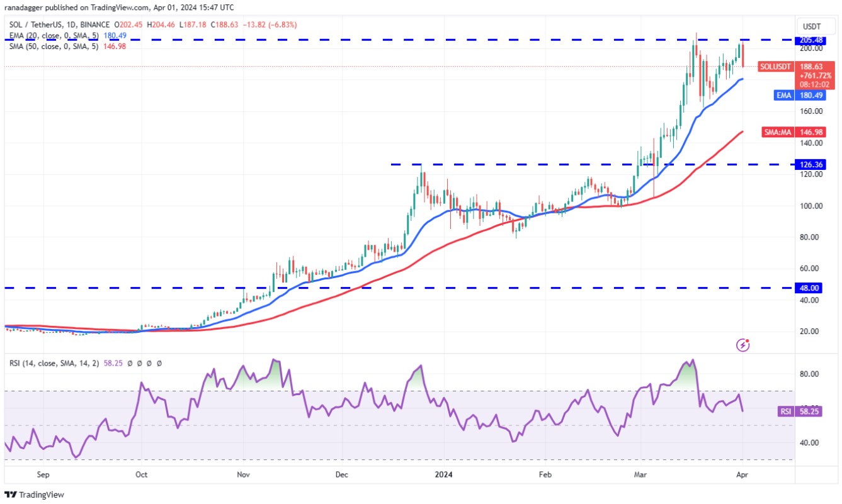Click the 80.00 RSI scale label
842x504 pixels.
(x=809, y=374)
